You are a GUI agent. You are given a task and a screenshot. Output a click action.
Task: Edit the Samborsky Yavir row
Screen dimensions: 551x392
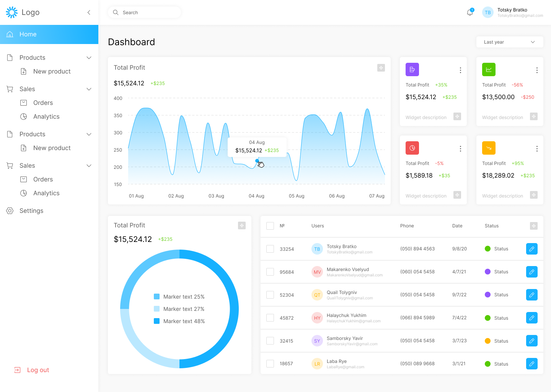tap(532, 341)
